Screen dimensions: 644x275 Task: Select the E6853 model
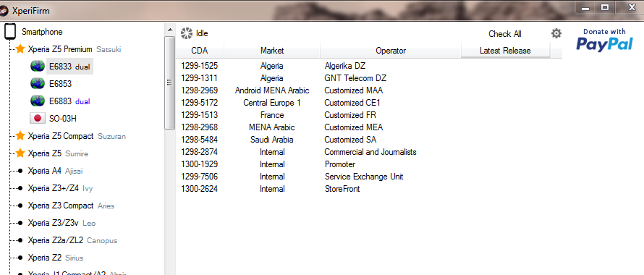click(60, 83)
